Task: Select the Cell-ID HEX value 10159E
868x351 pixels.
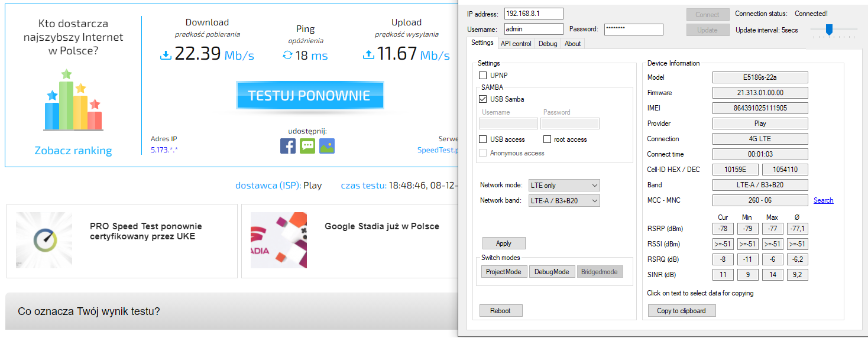Action: (x=735, y=170)
